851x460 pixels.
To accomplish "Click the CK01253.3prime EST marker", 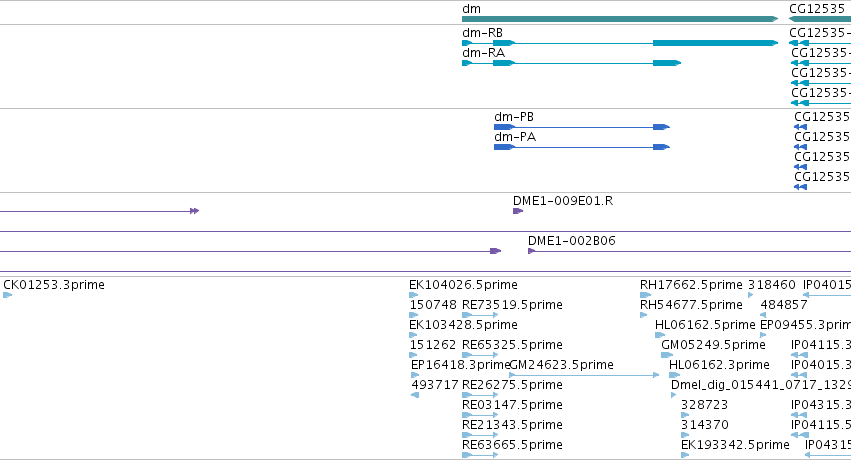I will (x=7, y=295).
